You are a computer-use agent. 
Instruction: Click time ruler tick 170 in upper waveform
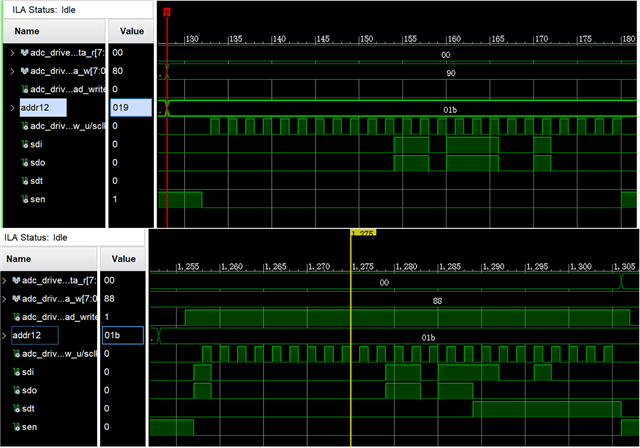coord(541,39)
